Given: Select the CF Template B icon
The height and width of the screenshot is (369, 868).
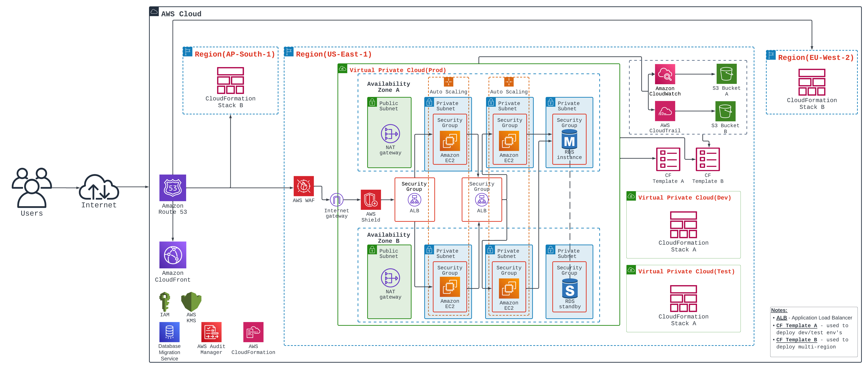Looking at the screenshot, I should click(x=708, y=159).
